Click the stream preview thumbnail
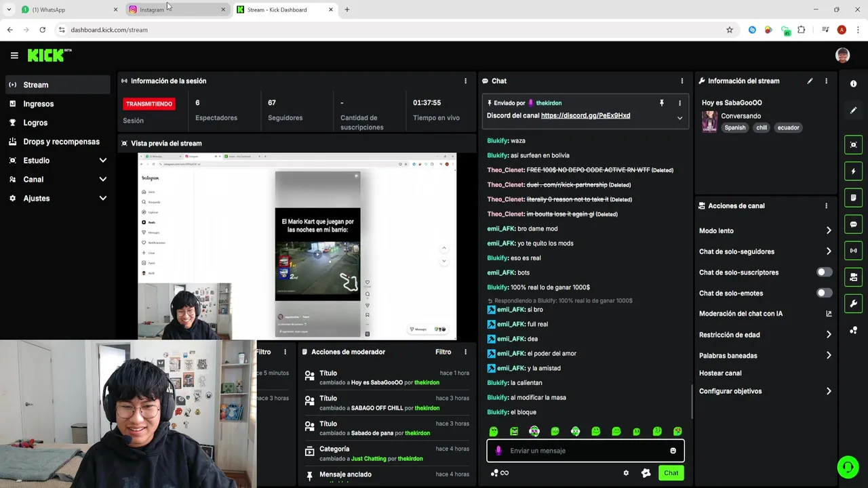 [x=297, y=246]
